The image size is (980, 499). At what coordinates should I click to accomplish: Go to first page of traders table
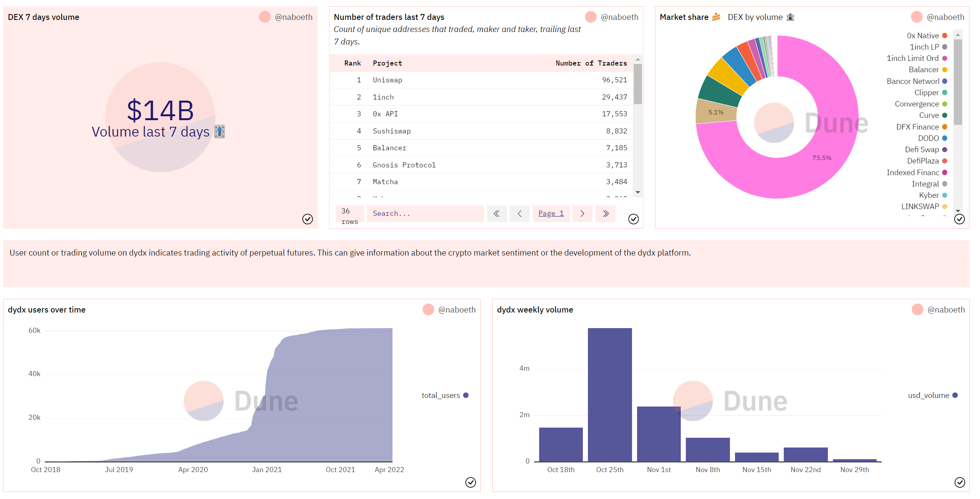pos(497,213)
